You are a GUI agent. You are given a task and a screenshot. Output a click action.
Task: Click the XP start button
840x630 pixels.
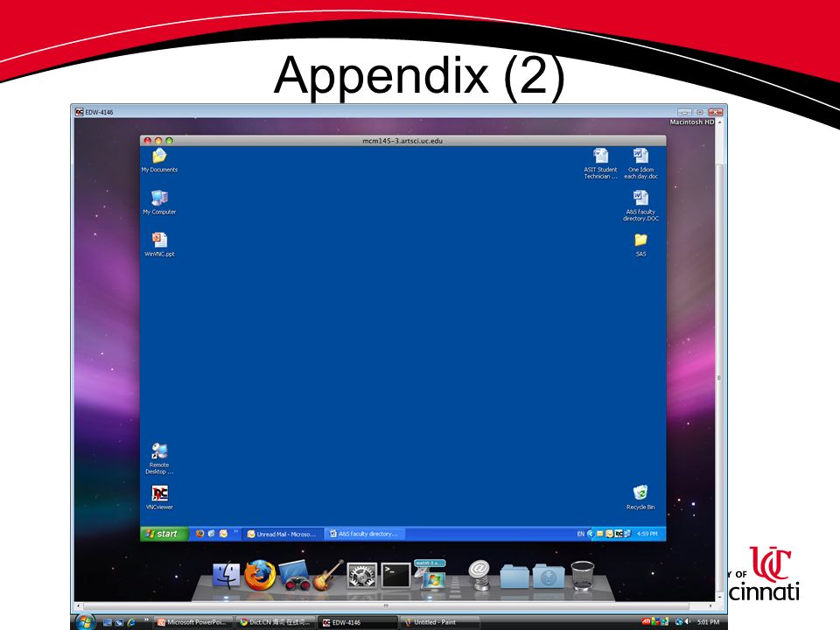click(x=164, y=534)
